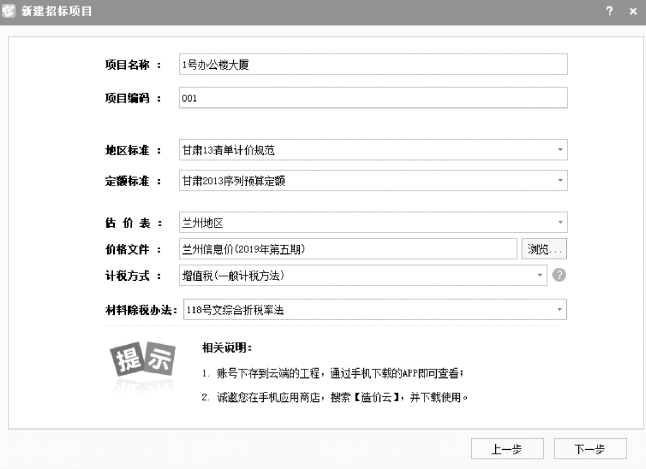Click the 价格文件 label

133,249
